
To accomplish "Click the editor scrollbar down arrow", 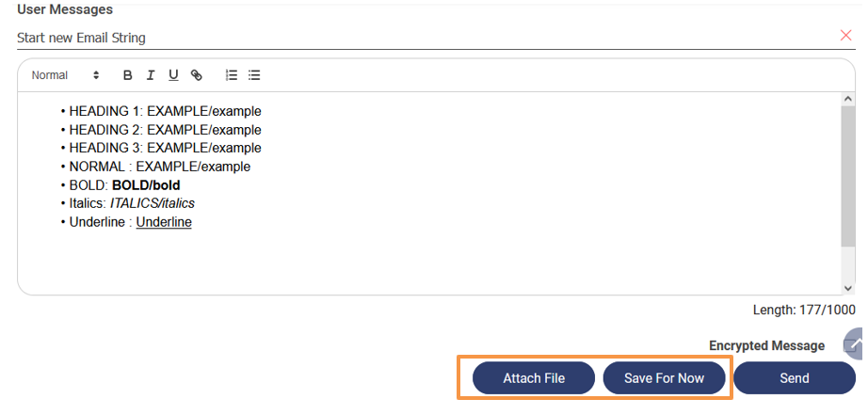I will click(848, 287).
